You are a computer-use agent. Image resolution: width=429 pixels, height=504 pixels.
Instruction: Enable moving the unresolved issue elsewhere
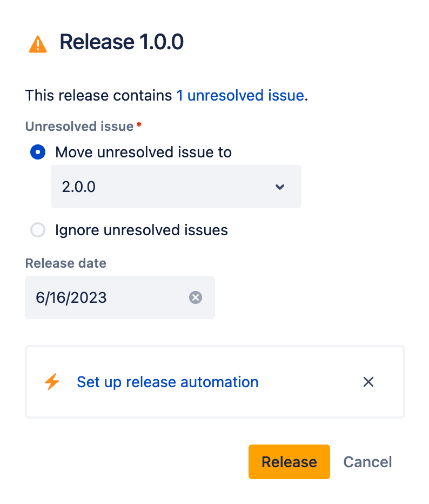[x=38, y=152]
